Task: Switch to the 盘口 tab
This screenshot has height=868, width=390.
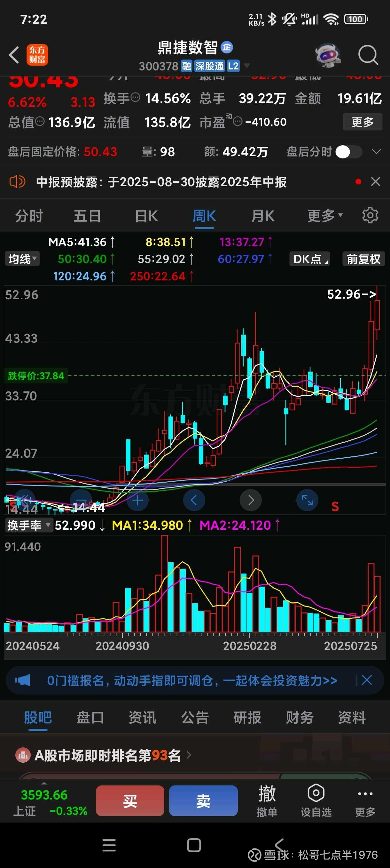Action: [x=90, y=718]
